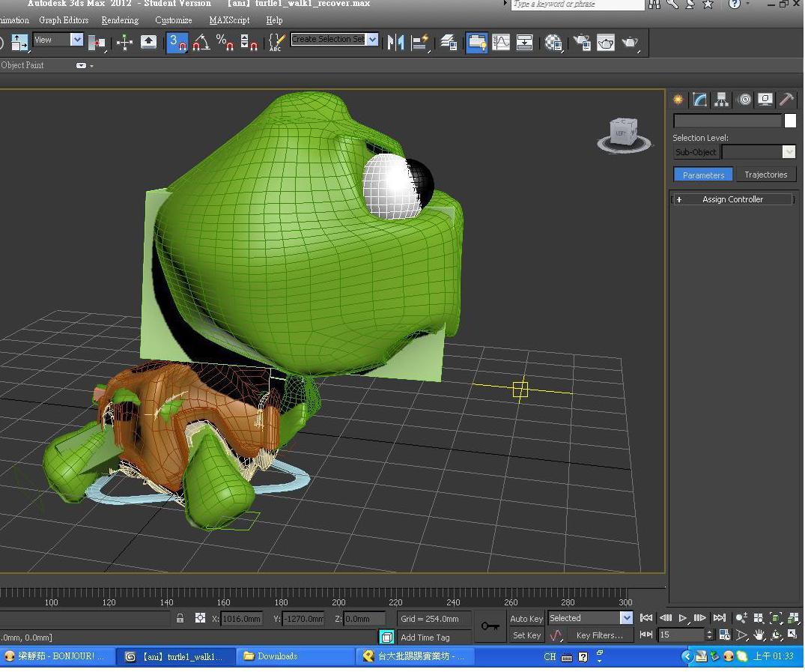The width and height of the screenshot is (805, 672).
Task: Click the Sub-Object button
Action: [696, 152]
